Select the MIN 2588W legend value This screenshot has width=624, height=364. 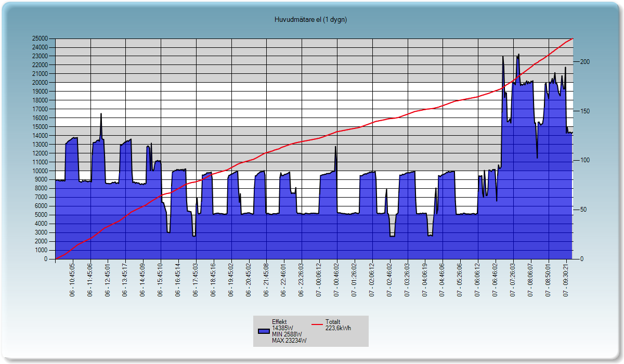[x=287, y=334]
